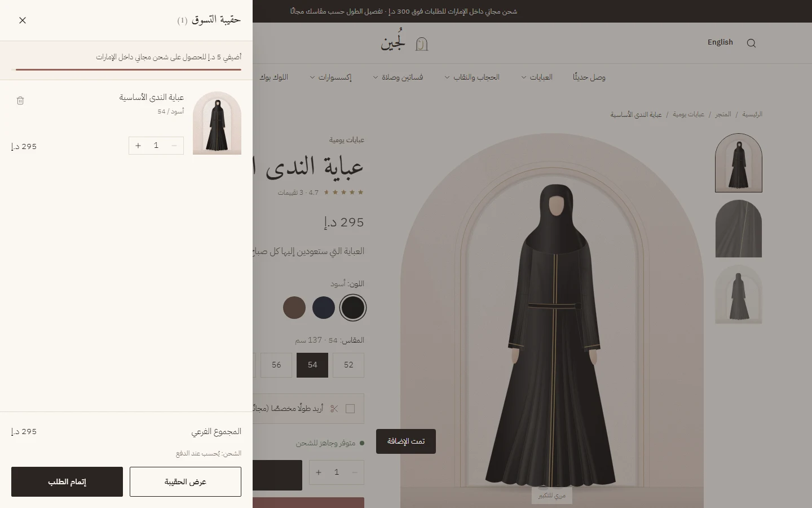Choose the brown color swatch

294,308
